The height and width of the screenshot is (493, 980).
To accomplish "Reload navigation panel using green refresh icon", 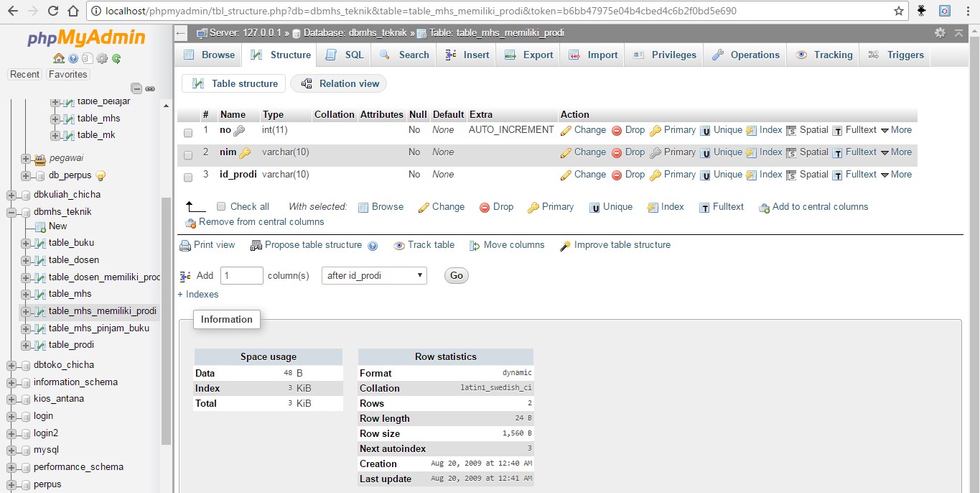I will click(116, 58).
